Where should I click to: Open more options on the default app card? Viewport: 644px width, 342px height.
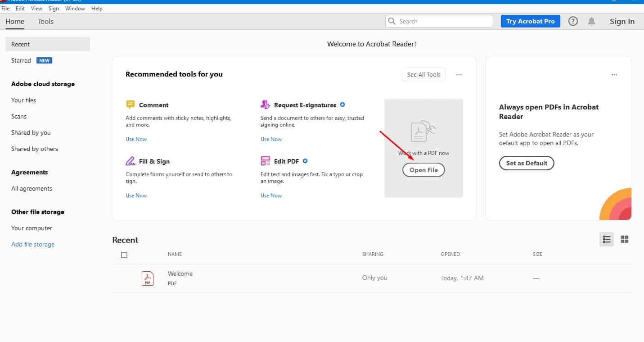coord(614,75)
